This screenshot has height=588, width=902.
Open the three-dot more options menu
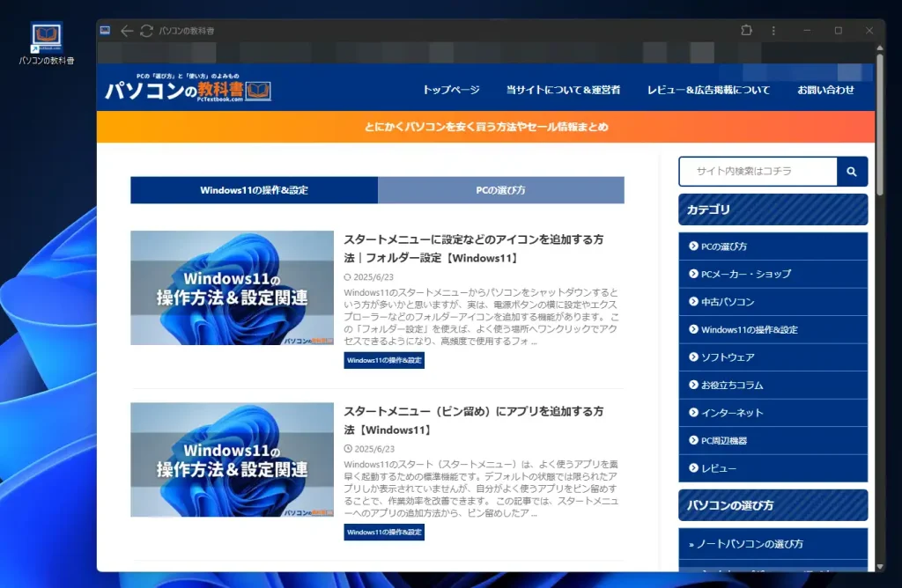point(773,31)
